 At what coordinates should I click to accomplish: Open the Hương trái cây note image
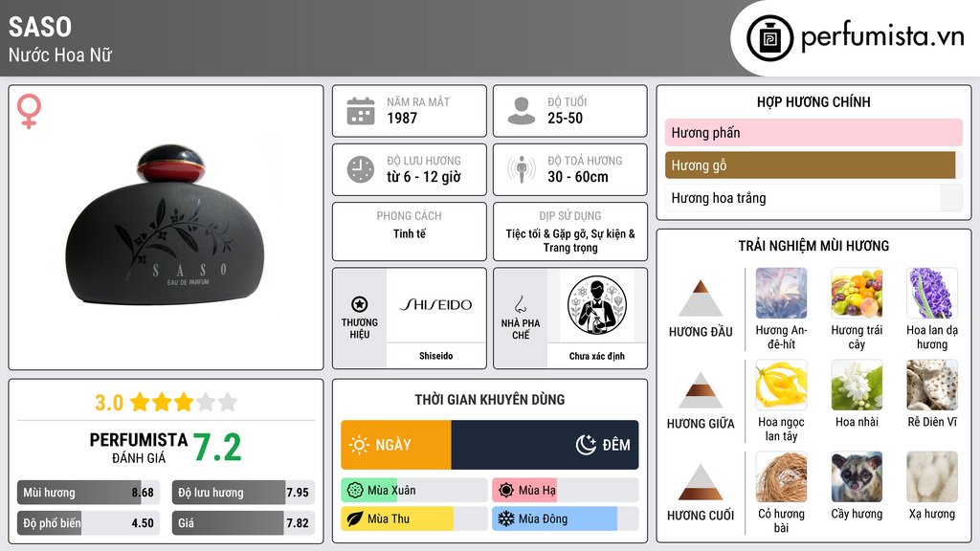[x=857, y=293]
